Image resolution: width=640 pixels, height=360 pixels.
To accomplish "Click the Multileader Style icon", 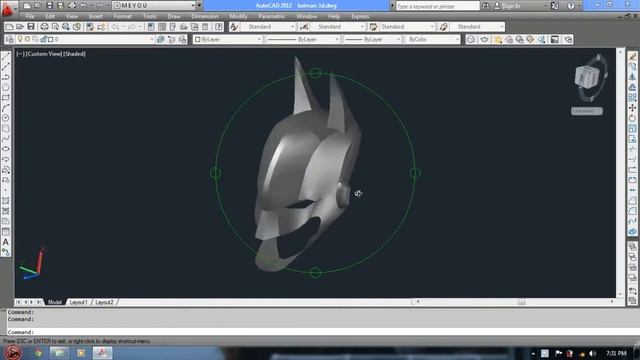I will [444, 27].
